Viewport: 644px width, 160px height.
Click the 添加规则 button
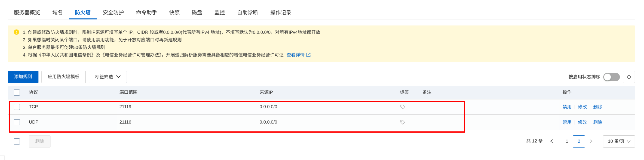pyautogui.click(x=23, y=77)
